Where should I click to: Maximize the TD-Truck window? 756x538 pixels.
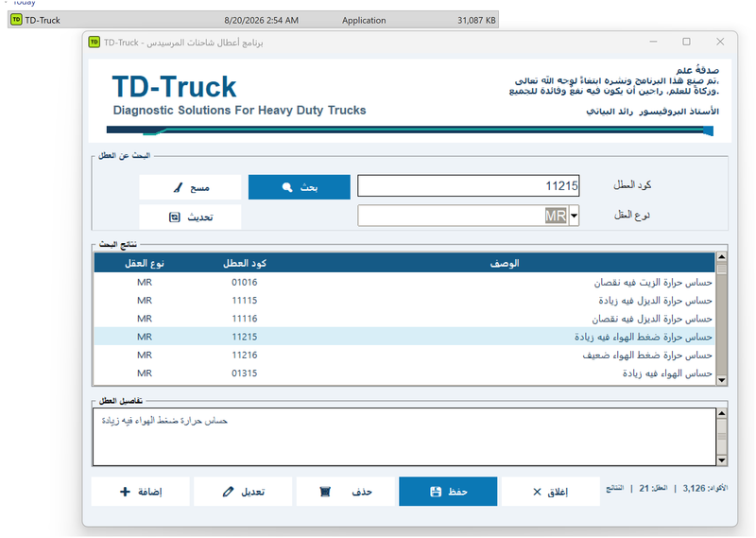click(687, 42)
